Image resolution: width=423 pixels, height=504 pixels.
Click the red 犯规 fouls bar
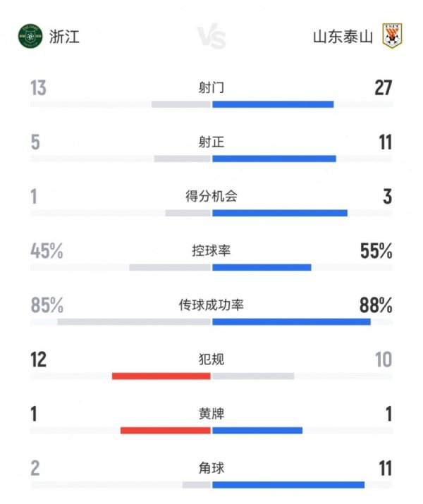click(161, 376)
